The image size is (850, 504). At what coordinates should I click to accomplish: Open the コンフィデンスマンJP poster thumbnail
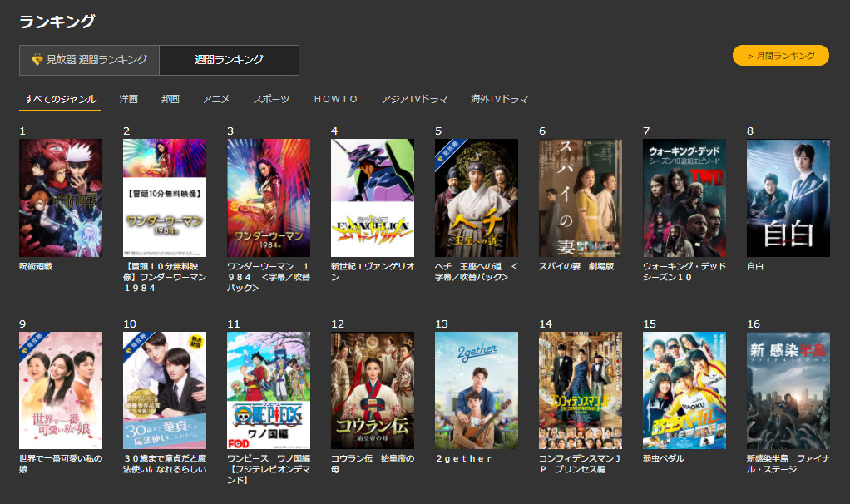(x=581, y=390)
